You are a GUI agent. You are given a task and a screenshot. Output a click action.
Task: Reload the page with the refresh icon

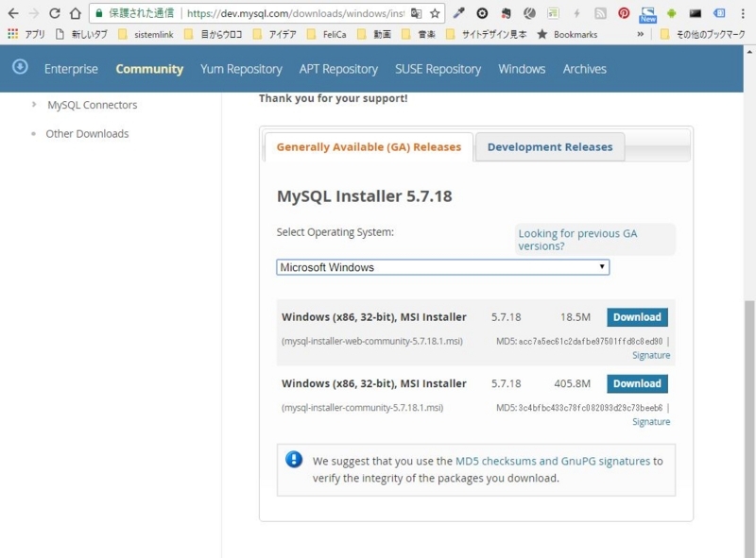[x=55, y=13]
